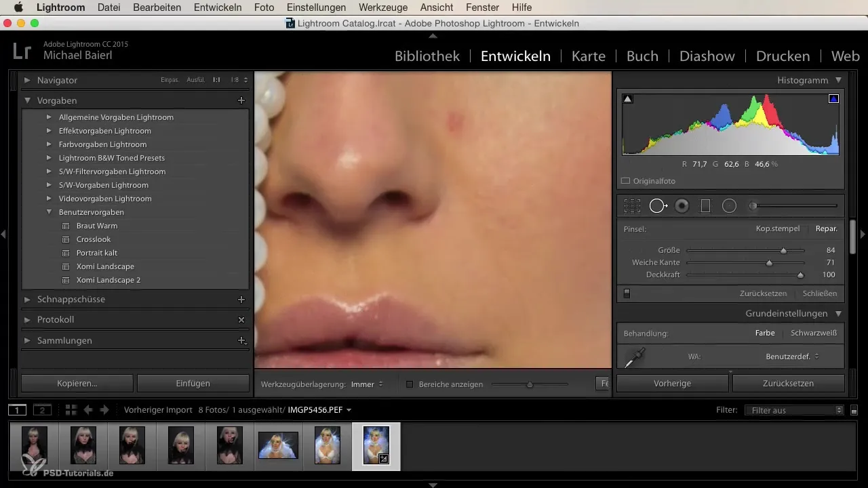Screen dimensions: 868x488
Task: Switch to Karte module
Action: pyautogui.click(x=589, y=56)
